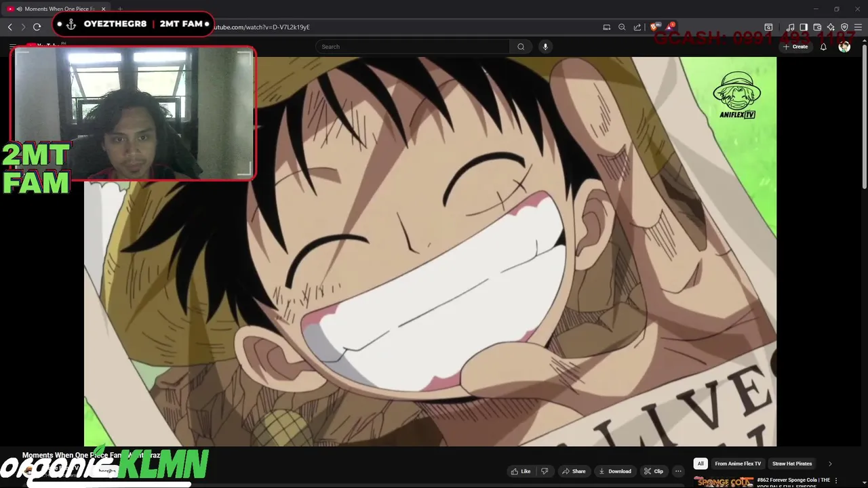The width and height of the screenshot is (868, 488).
Task: Go forward with the browser forward arrow
Action: (x=23, y=27)
